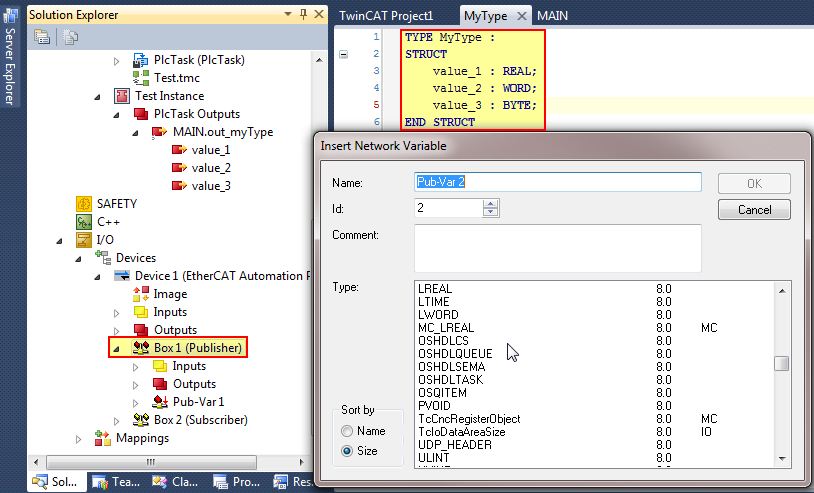Collapse the MAIN.out_myType node
814x493 pixels.
click(135, 133)
